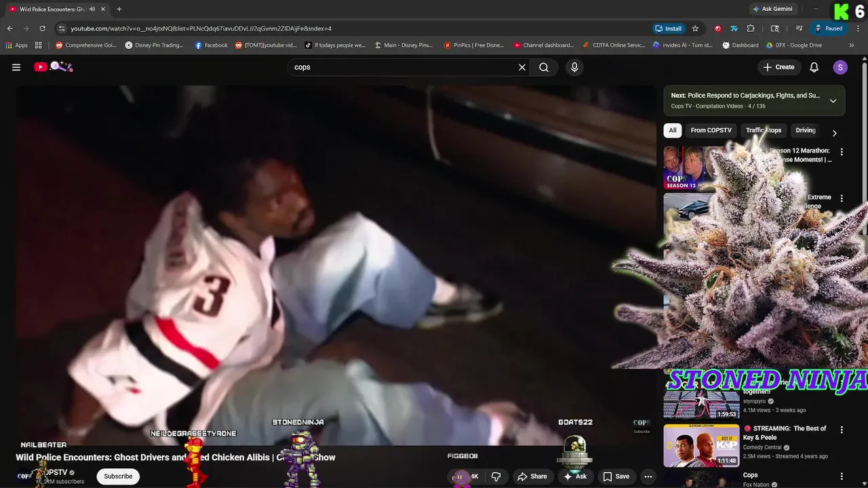Screen dimensions: 868x488
Task: Open the GFX - Google Drive bookmark
Action: pos(794,45)
